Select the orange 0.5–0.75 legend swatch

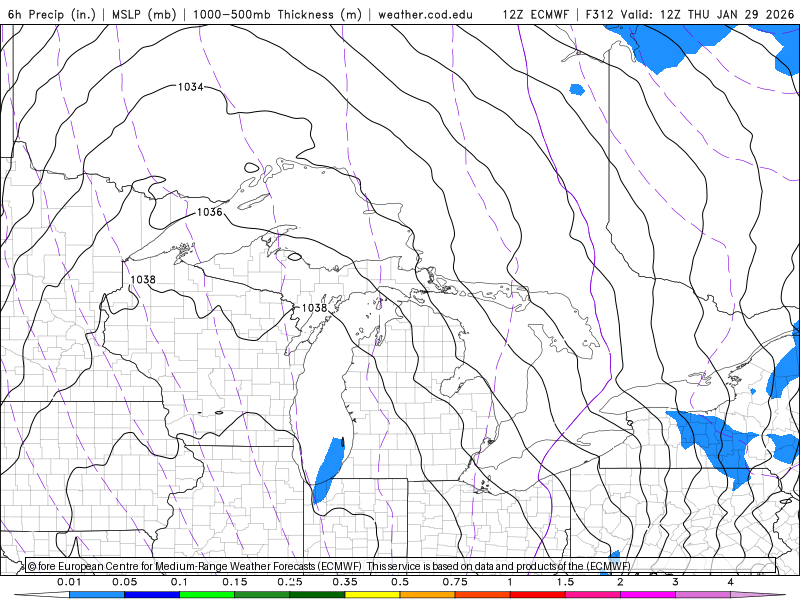coord(428,595)
